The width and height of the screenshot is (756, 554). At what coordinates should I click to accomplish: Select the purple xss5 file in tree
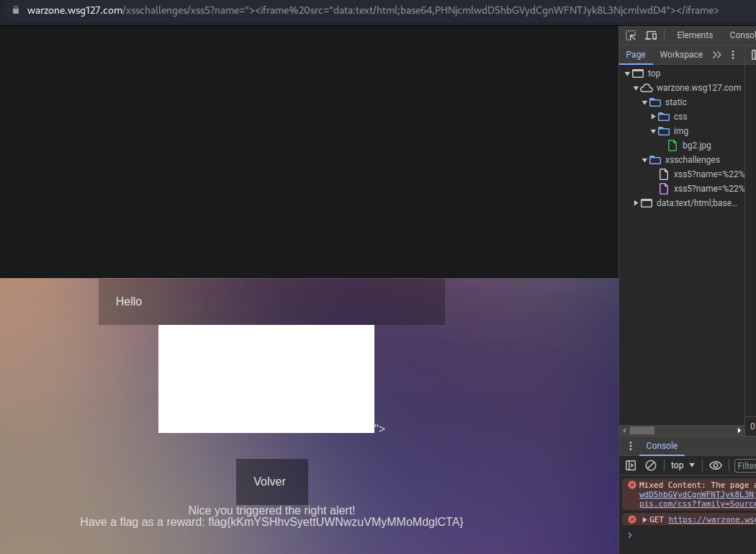click(708, 189)
